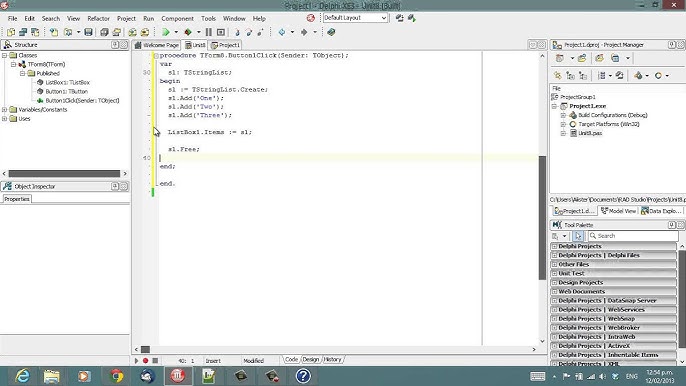686x386 pixels.
Task: Click the Pause button in debug toolbar
Action: [209, 32]
